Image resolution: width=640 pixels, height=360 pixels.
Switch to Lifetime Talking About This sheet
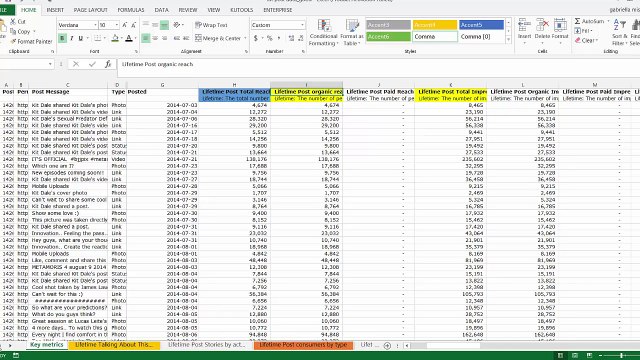click(114, 345)
